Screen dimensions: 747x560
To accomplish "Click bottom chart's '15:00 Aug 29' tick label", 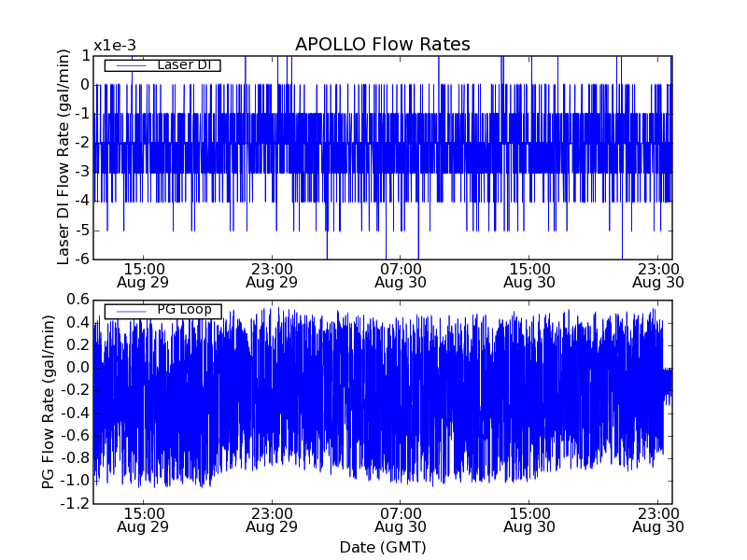I will [143, 521].
